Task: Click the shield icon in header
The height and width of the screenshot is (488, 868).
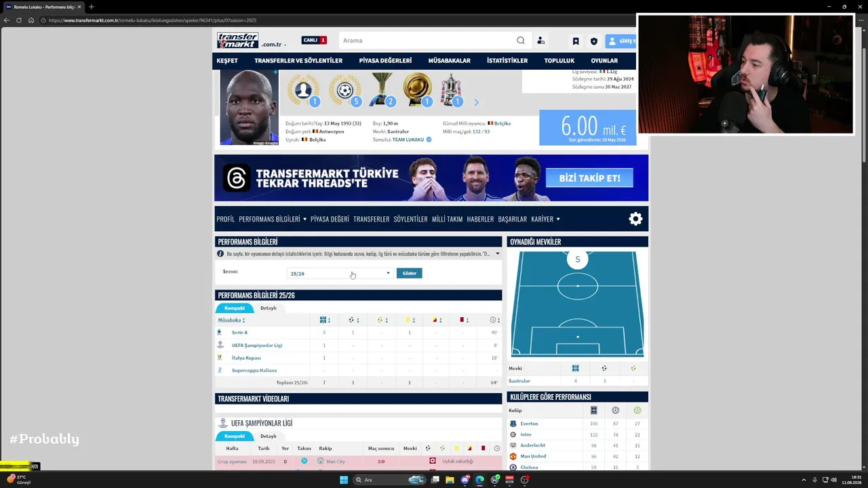Action: [594, 41]
